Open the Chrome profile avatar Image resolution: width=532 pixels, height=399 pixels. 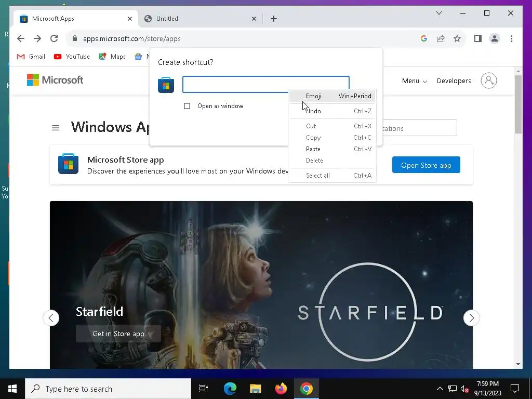coord(495,38)
